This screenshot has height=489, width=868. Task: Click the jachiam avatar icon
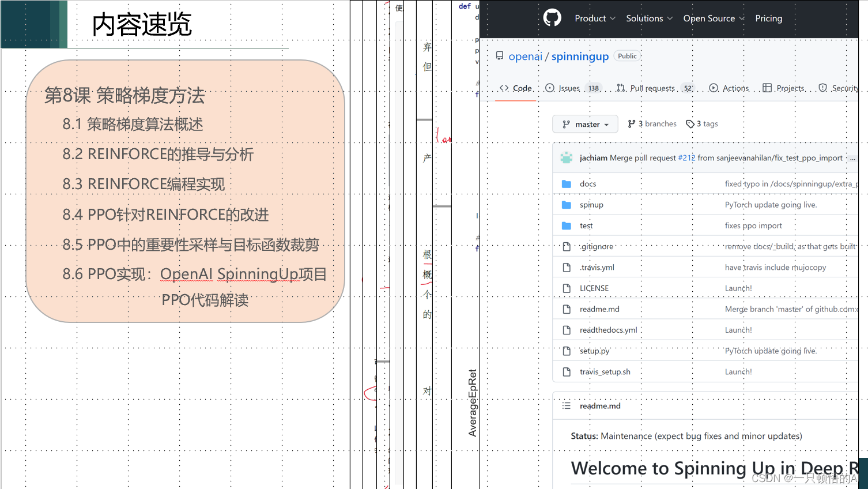[567, 157]
